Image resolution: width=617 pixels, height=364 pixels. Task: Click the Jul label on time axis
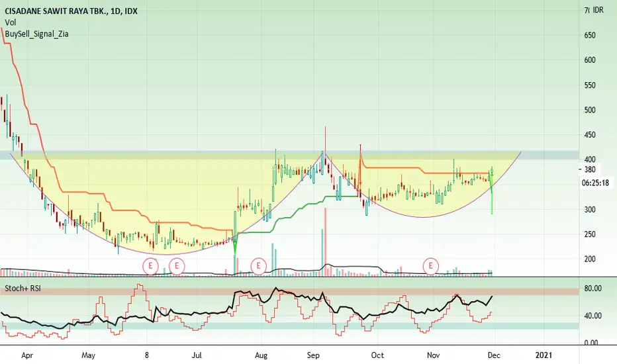click(x=197, y=355)
